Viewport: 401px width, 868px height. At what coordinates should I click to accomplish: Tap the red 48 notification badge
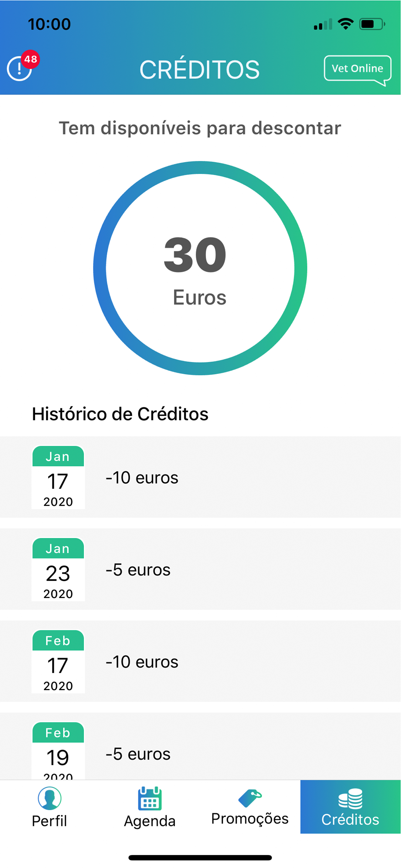coord(31,59)
